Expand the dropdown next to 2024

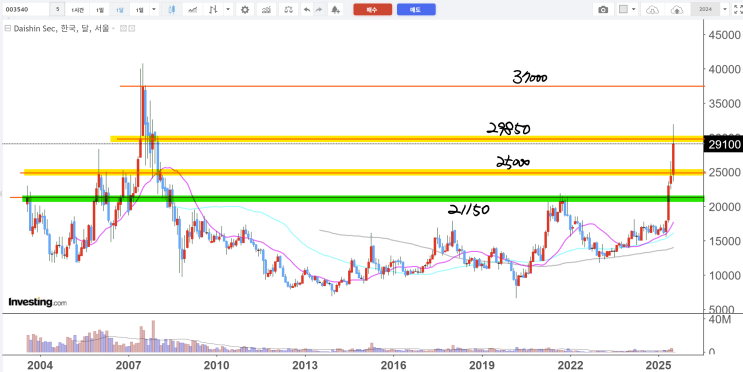tap(724, 9)
